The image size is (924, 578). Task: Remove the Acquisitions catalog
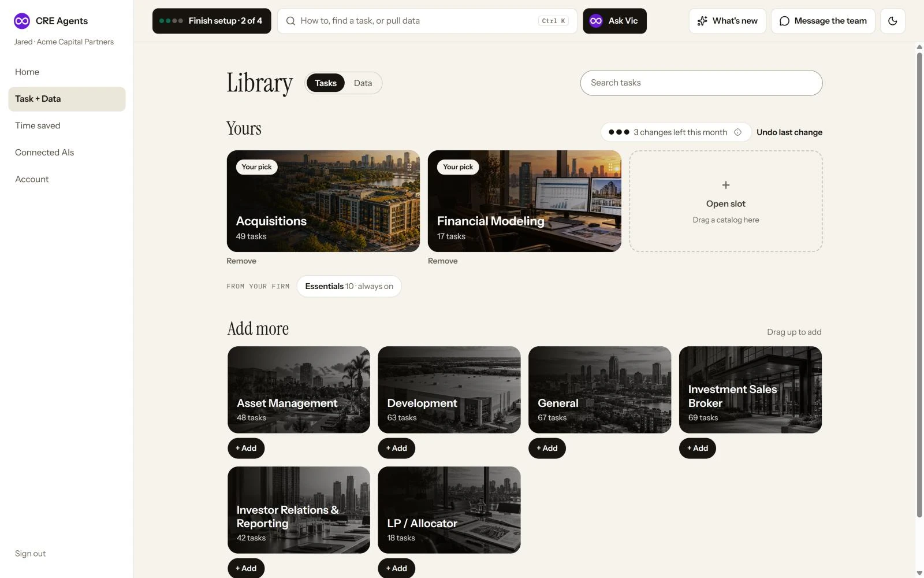tap(241, 261)
